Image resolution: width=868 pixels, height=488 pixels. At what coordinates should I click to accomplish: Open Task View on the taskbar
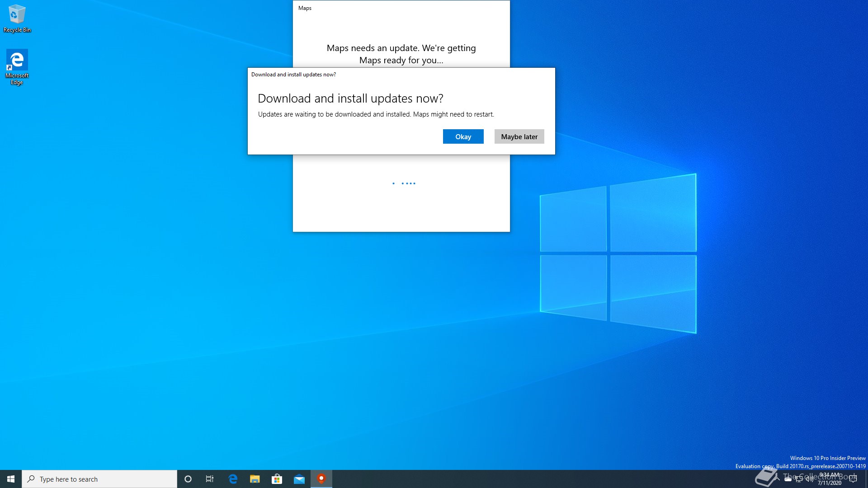210,479
